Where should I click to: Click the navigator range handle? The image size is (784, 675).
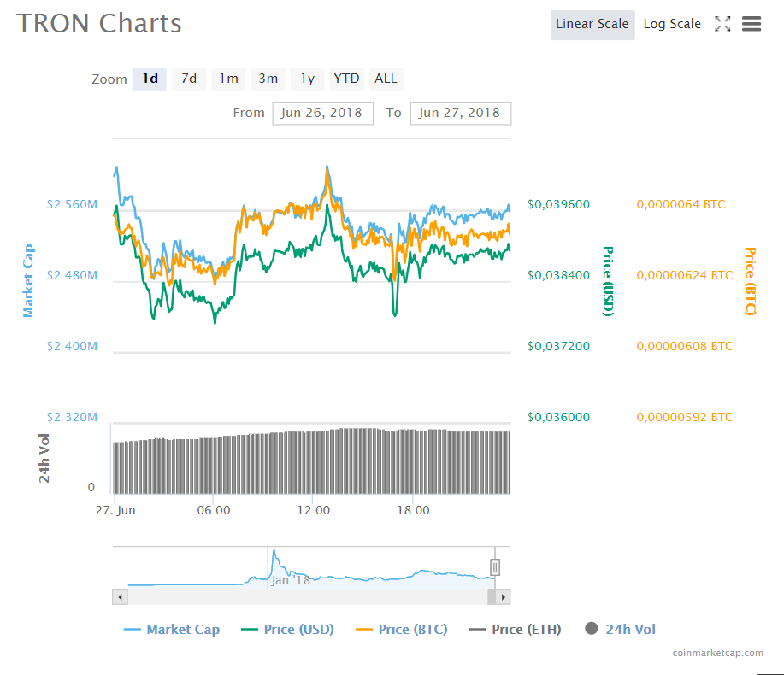[x=494, y=566]
